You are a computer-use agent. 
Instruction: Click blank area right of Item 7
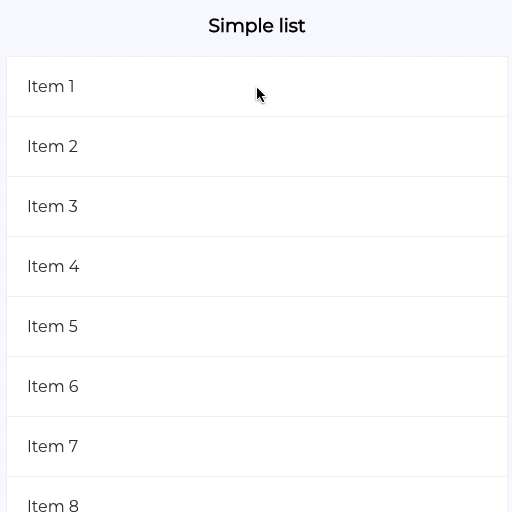pyautogui.click(x=293, y=447)
